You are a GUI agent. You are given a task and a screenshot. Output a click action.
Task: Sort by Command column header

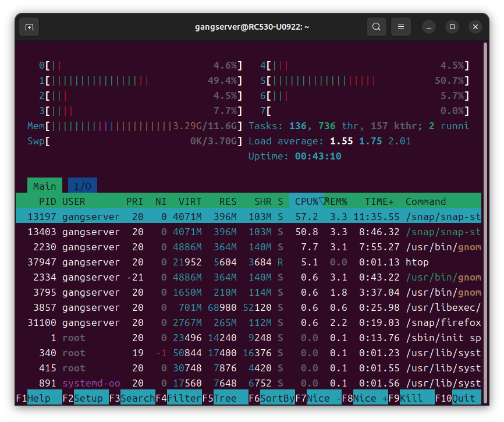425,201
